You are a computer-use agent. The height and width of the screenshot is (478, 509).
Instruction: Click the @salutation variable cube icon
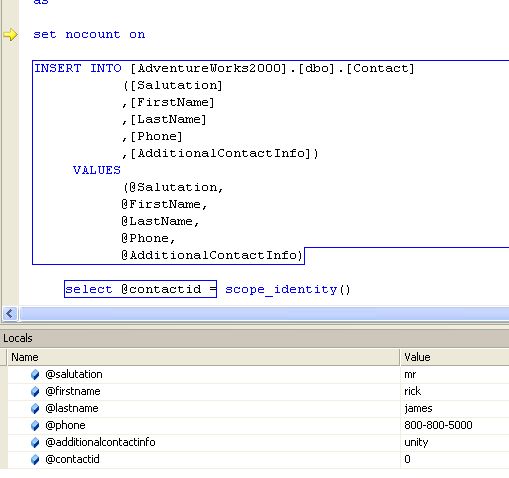tap(35, 375)
